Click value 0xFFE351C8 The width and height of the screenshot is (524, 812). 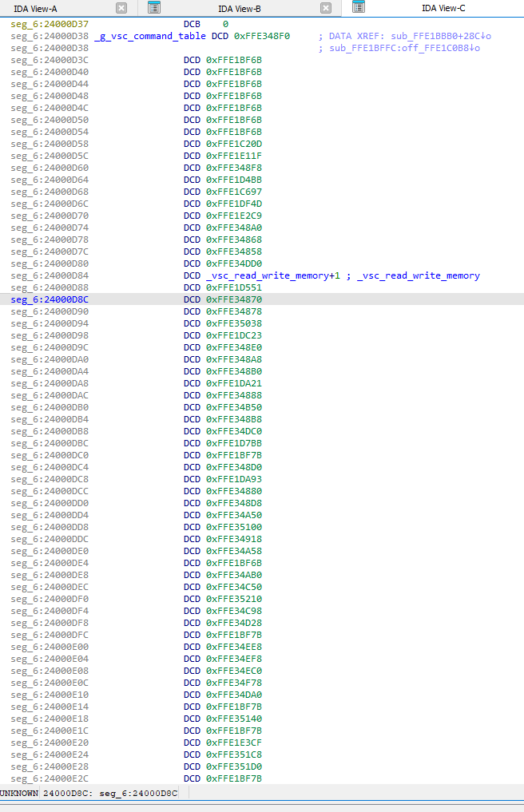click(x=234, y=755)
